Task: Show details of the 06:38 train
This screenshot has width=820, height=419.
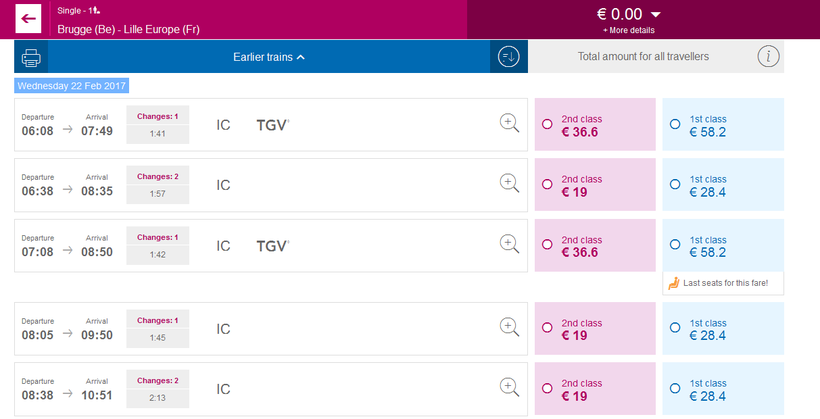Action: 509,184
